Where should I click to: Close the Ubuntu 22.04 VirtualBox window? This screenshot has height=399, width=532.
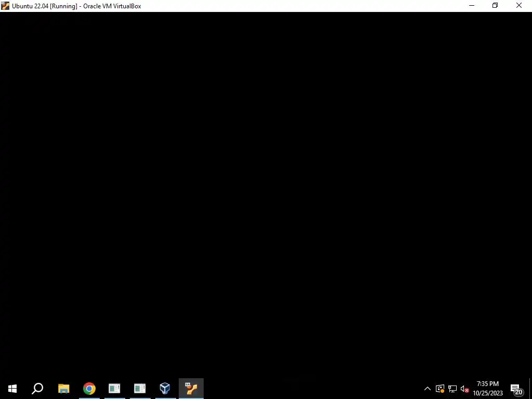519,6
